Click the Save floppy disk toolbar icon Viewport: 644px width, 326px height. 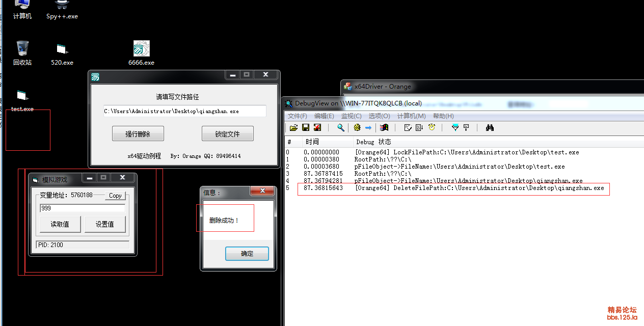[306, 127]
